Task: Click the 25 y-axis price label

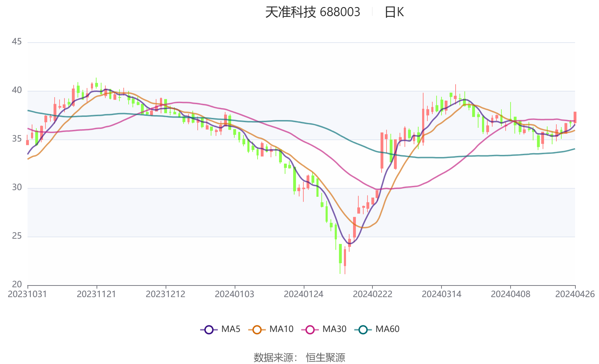Action: pyautogui.click(x=17, y=236)
